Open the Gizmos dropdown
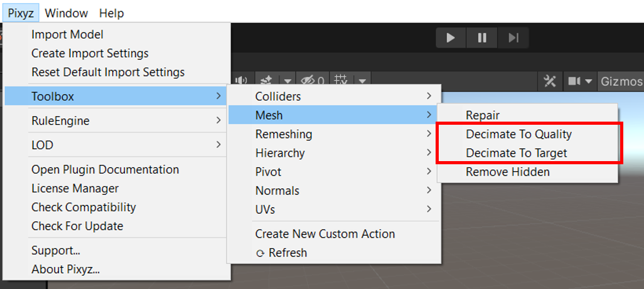 [x=621, y=81]
